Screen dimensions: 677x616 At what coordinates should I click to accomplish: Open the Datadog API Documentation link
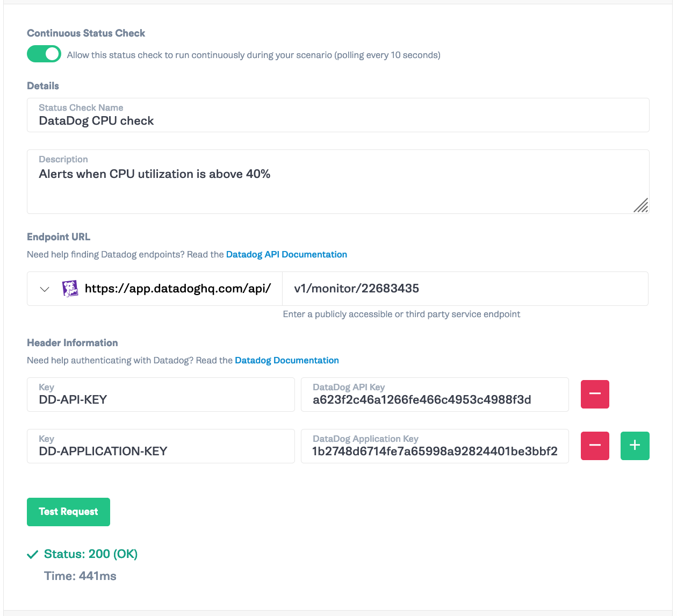(x=286, y=254)
